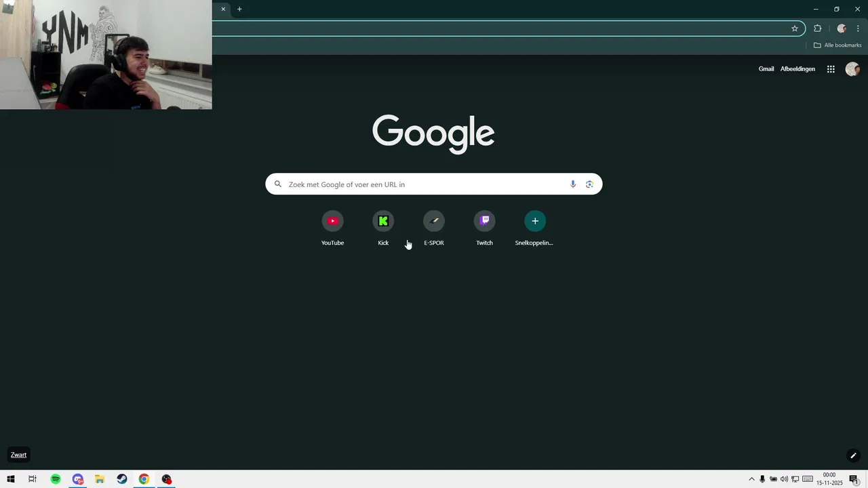
Task: Close the current browser tab
Action: (223, 9)
